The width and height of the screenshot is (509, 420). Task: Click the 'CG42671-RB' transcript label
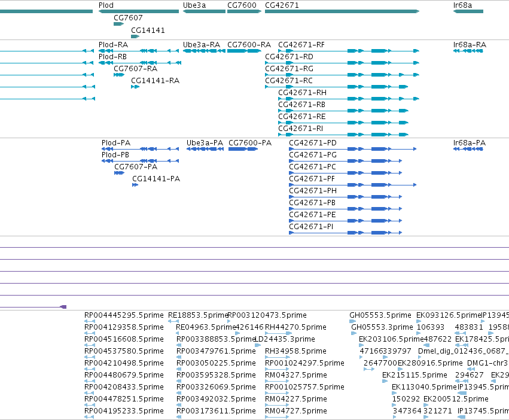click(x=301, y=105)
